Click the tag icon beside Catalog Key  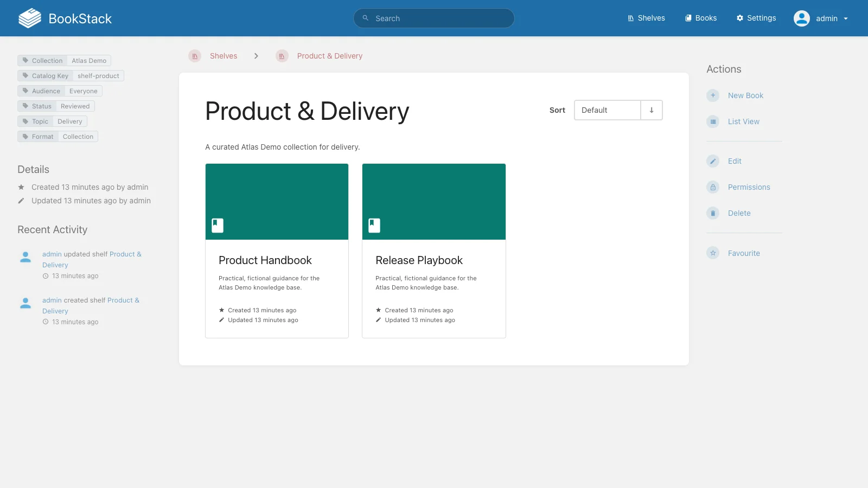click(x=25, y=76)
